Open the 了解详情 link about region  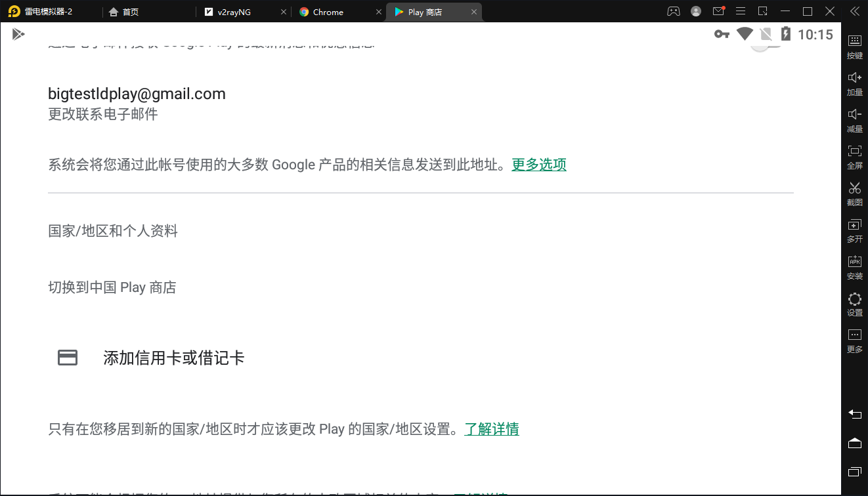[x=491, y=429]
